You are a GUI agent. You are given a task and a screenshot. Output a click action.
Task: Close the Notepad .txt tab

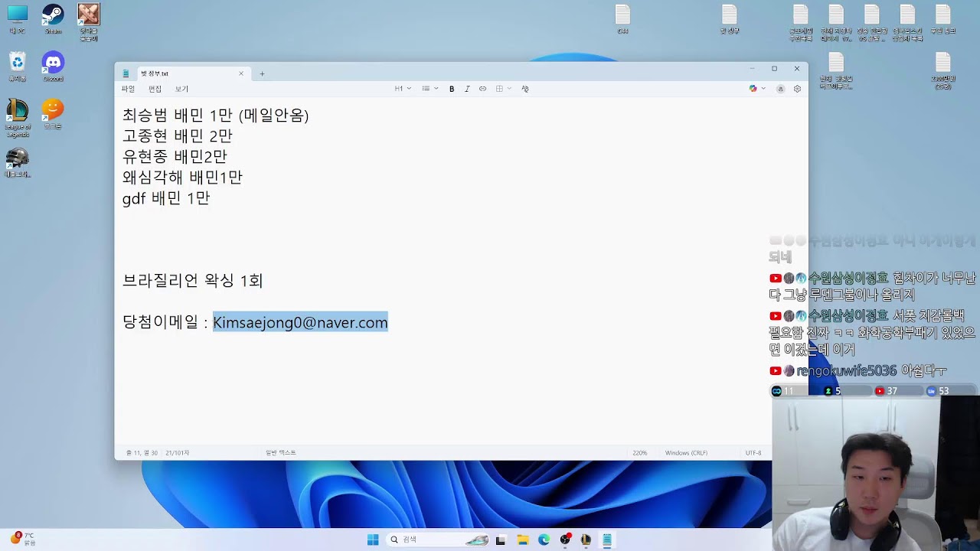coord(241,73)
